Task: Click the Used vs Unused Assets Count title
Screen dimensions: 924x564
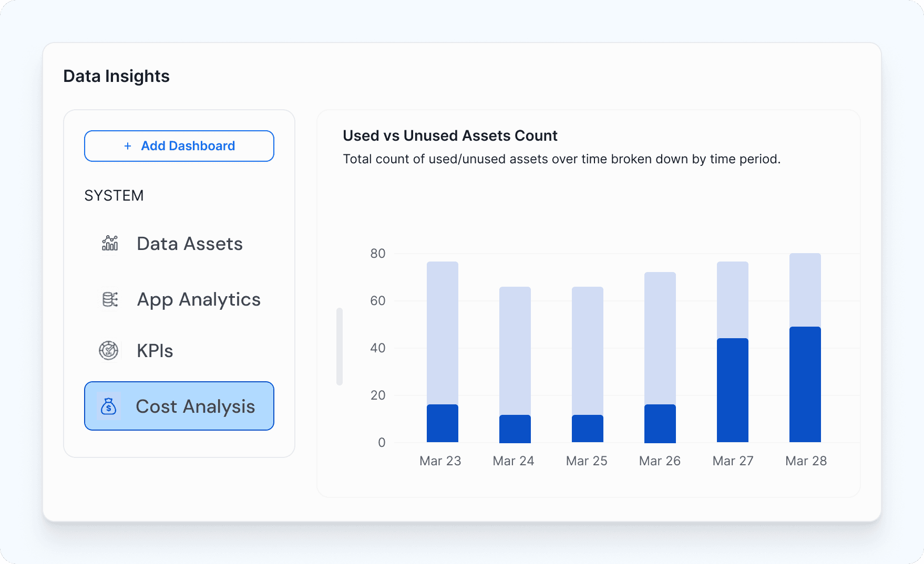Action: (x=450, y=135)
